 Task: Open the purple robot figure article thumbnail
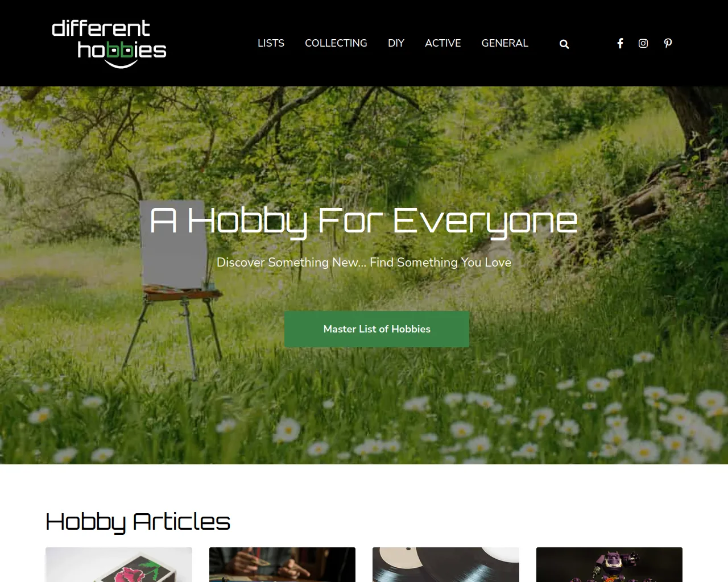pyautogui.click(x=609, y=564)
